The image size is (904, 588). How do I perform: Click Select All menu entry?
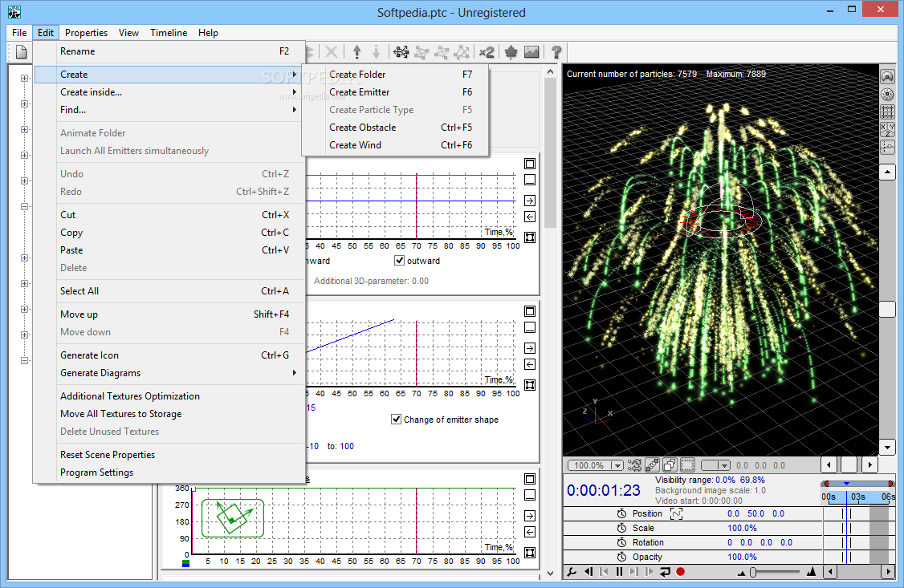tap(169, 291)
